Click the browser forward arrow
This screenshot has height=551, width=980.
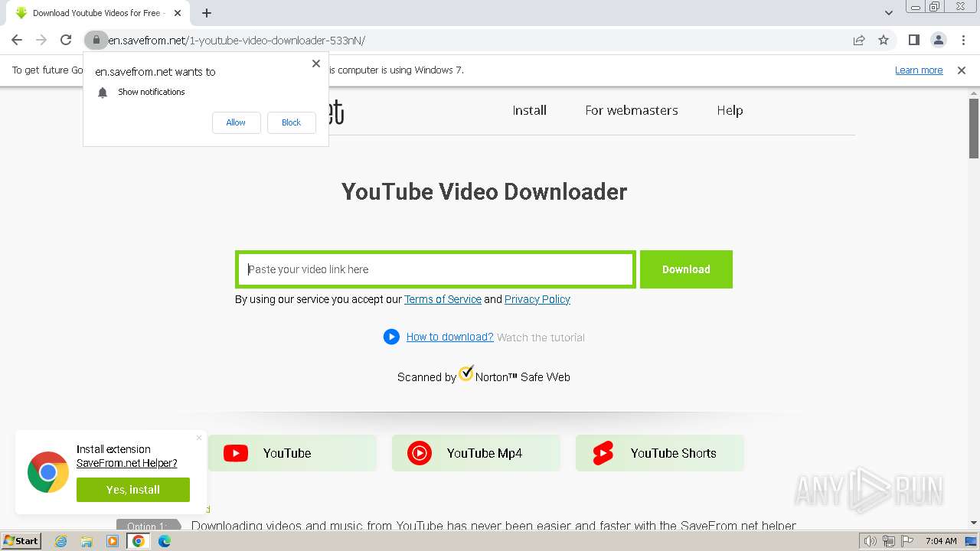41,40
